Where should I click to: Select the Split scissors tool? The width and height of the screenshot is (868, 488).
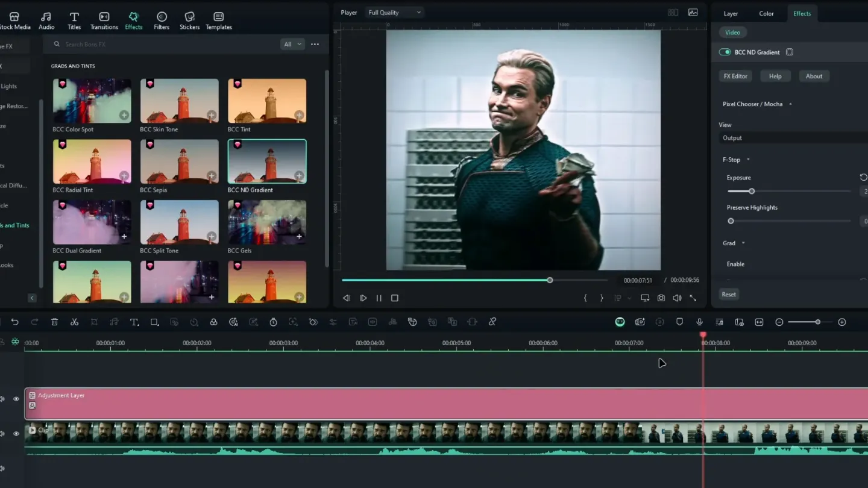pos(74,322)
